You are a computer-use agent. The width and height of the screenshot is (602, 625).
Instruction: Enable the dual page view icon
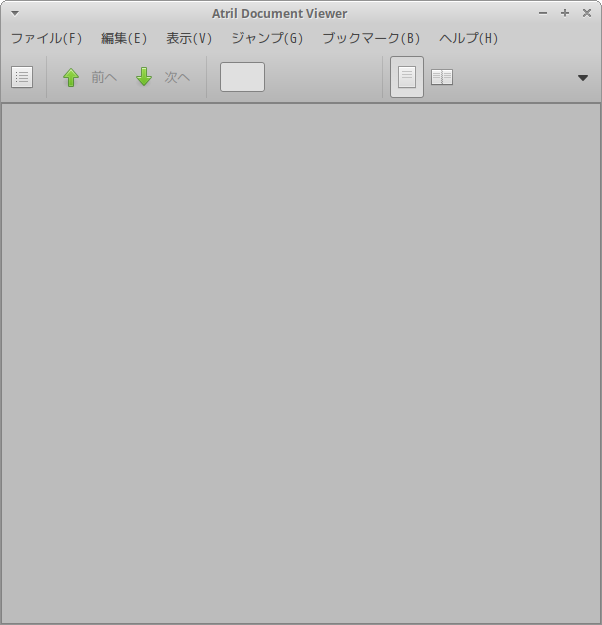442,77
